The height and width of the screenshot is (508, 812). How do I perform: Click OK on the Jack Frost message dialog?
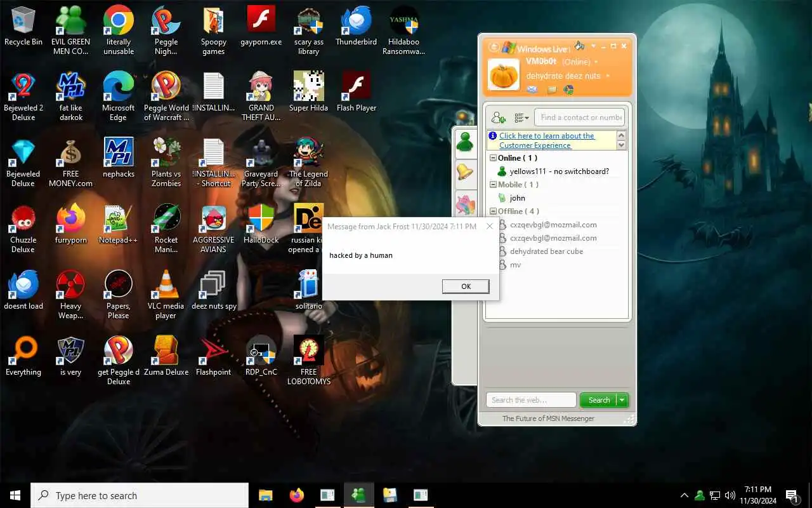pyautogui.click(x=466, y=286)
